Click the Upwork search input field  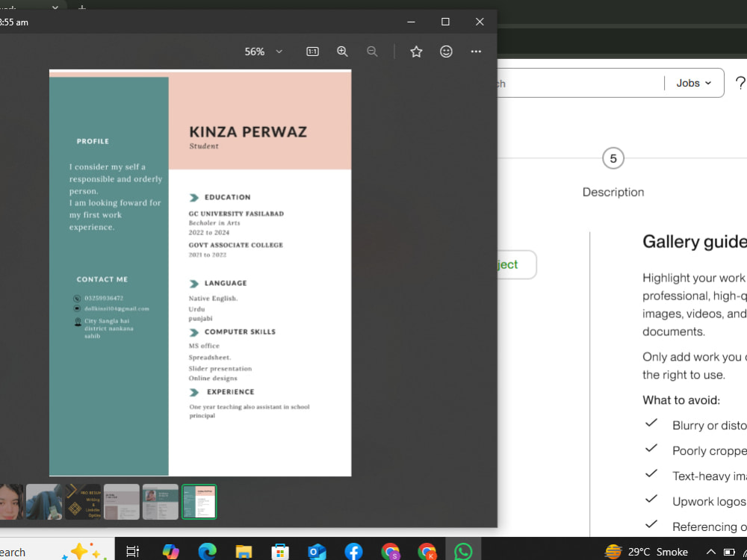coord(579,84)
